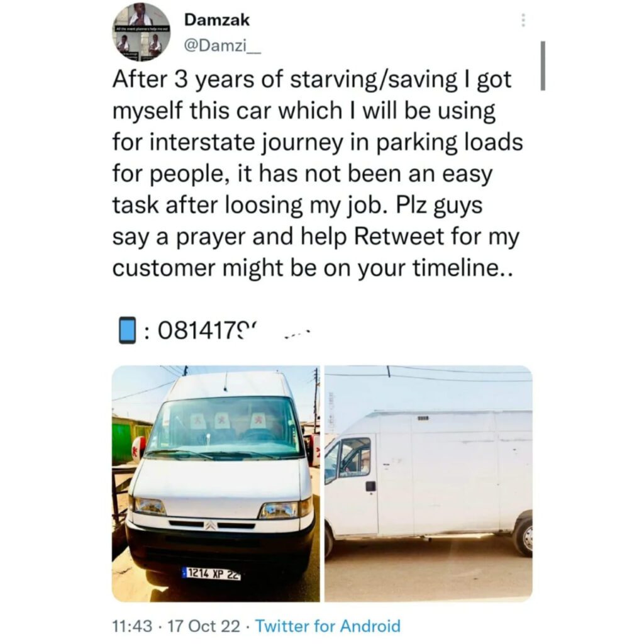This screenshot has height=644, width=644.
Task: Tap the blue phone emoji icon
Action: (x=127, y=330)
